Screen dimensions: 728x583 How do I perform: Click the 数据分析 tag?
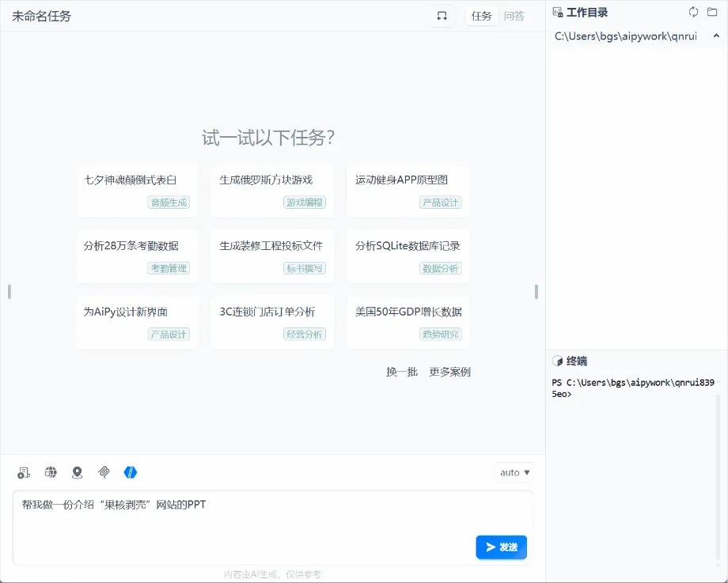[441, 268]
